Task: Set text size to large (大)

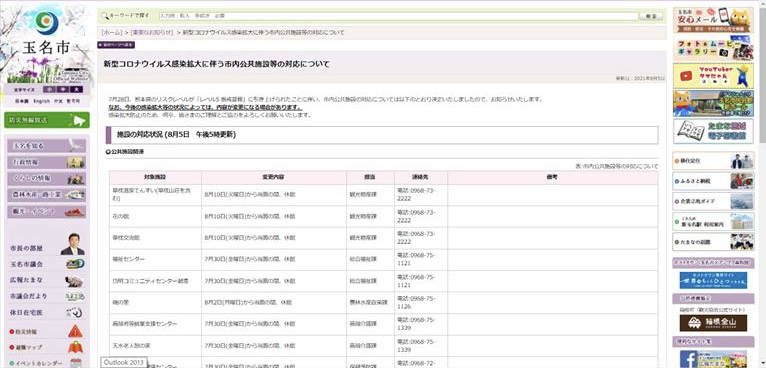Action: 76,89
